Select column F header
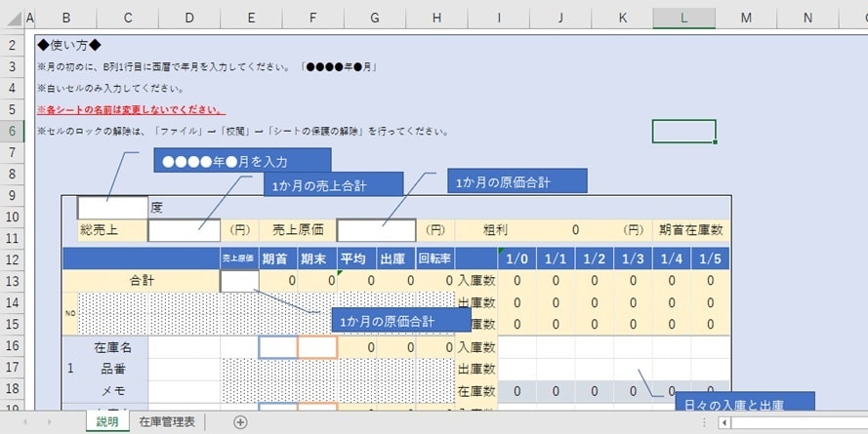 tap(313, 19)
